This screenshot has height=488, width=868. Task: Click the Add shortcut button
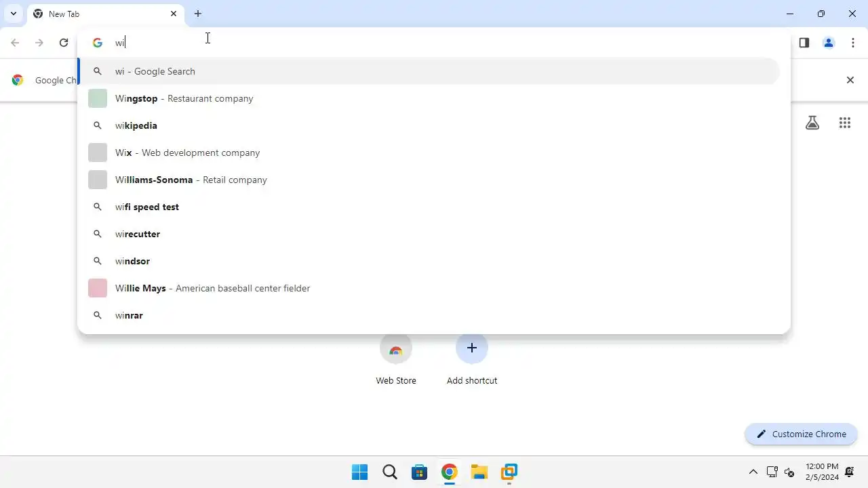472,361
